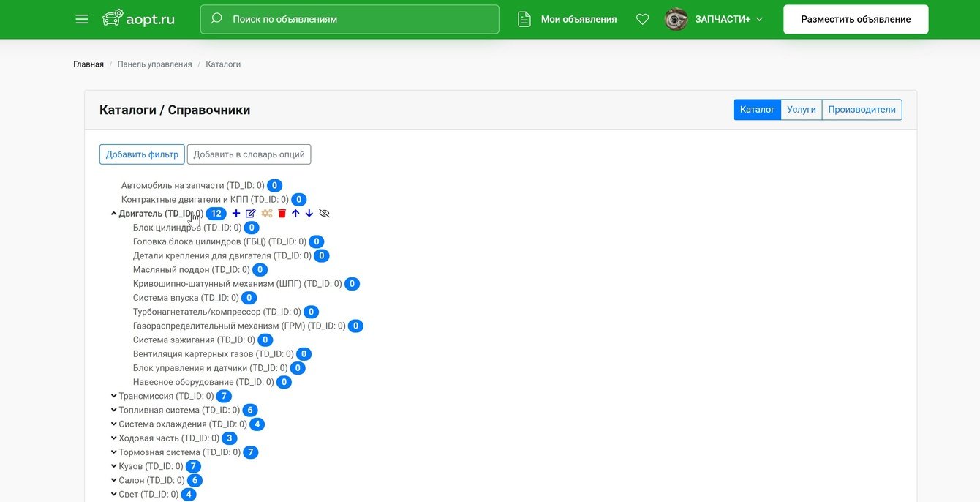Move Двигатель down with the arrow icon
Screen dimensions: 980x502
point(309,214)
